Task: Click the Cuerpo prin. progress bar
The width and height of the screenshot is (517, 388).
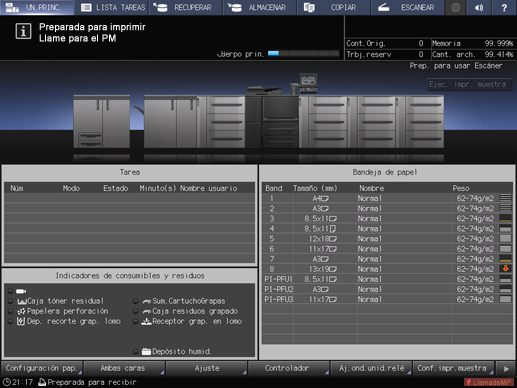Action: coord(303,53)
